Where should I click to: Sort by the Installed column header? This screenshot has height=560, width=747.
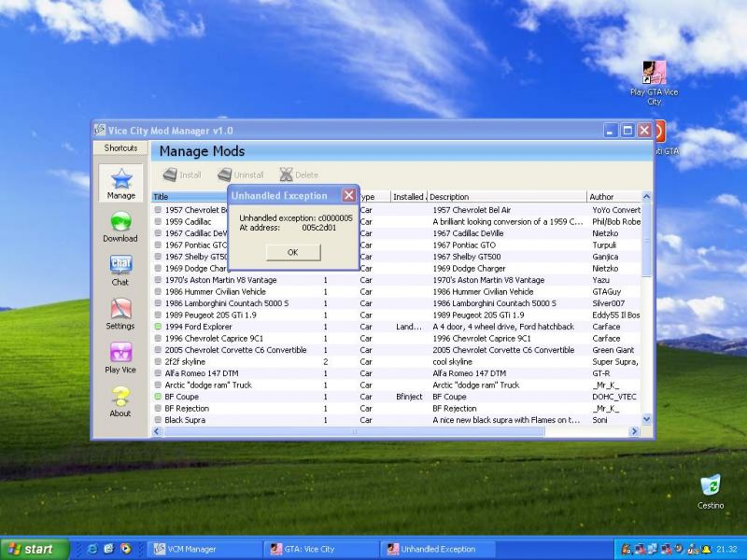tap(409, 197)
